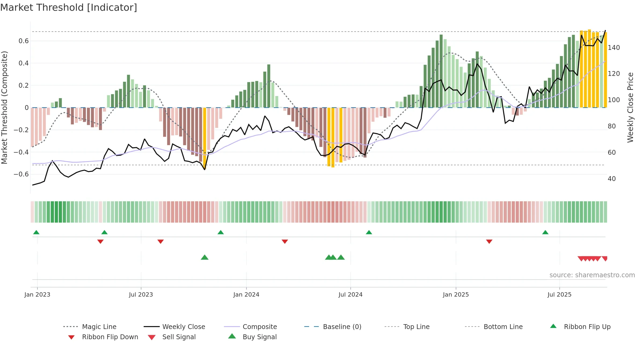644x362 pixels.
Task: Click the Jan 2025 x-axis label
Action: tap(456, 295)
